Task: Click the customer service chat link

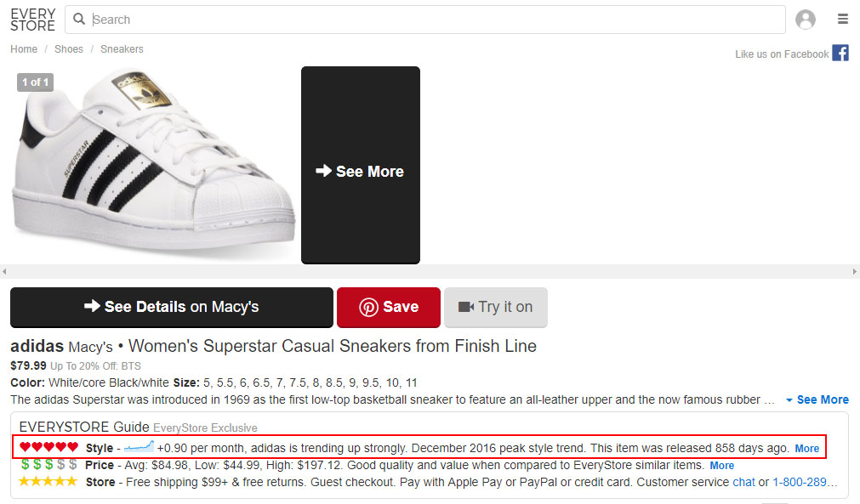Action: pyautogui.click(x=743, y=482)
